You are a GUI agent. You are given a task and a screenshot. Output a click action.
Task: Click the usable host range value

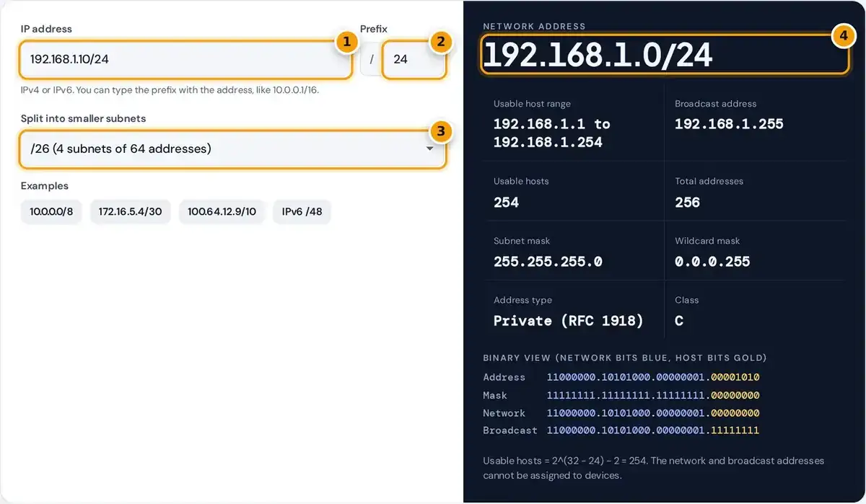coord(552,133)
